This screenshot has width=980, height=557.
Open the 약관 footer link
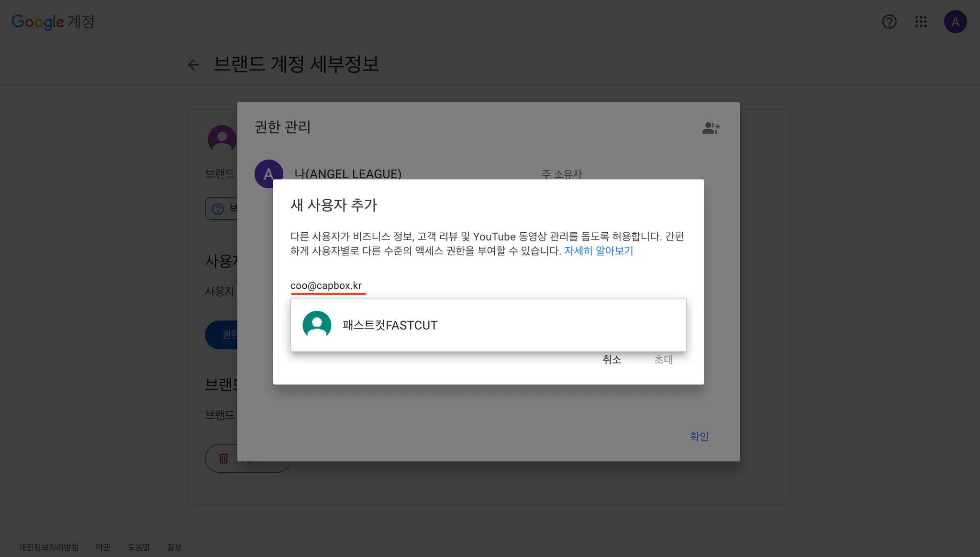point(103,547)
